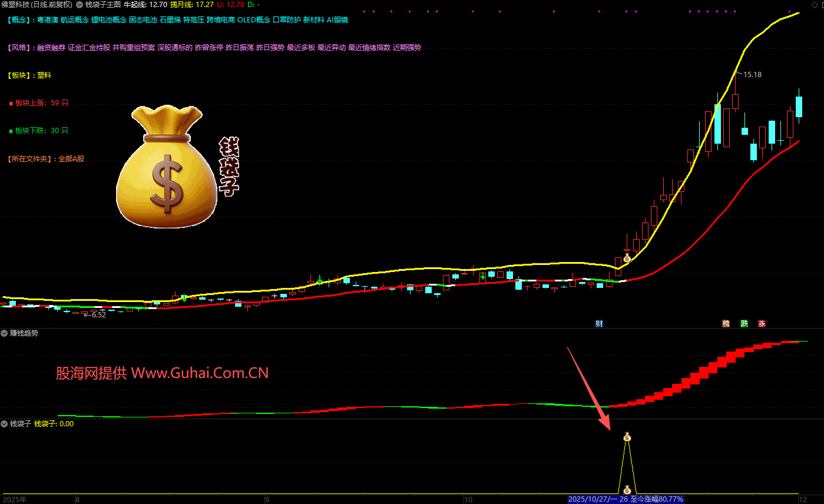This screenshot has width=824, height=504.
Task: Click month 9 on the time axis
Action: (267, 499)
